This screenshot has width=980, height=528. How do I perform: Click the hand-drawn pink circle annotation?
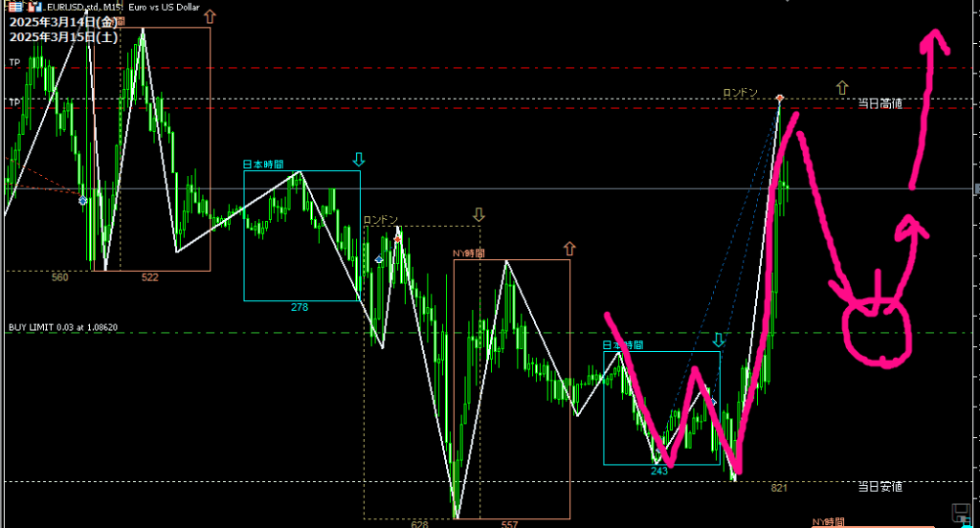[x=878, y=330]
